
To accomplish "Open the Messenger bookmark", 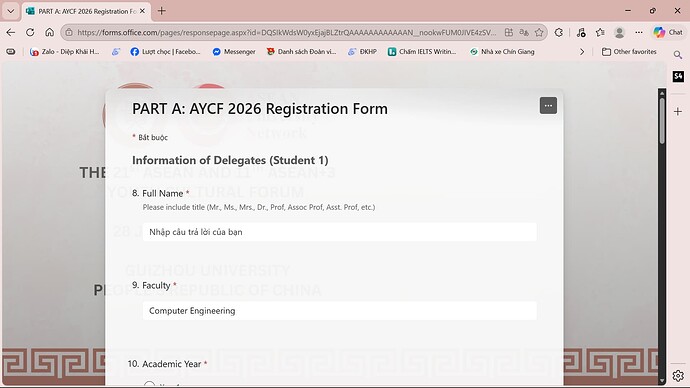I will point(234,51).
